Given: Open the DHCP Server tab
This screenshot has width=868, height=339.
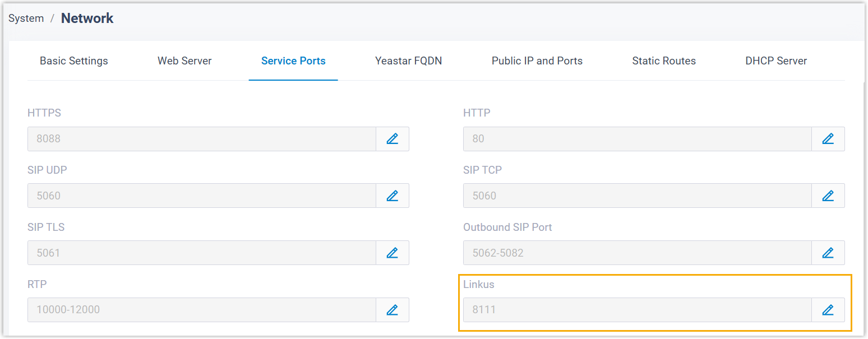Looking at the screenshot, I should 775,61.
